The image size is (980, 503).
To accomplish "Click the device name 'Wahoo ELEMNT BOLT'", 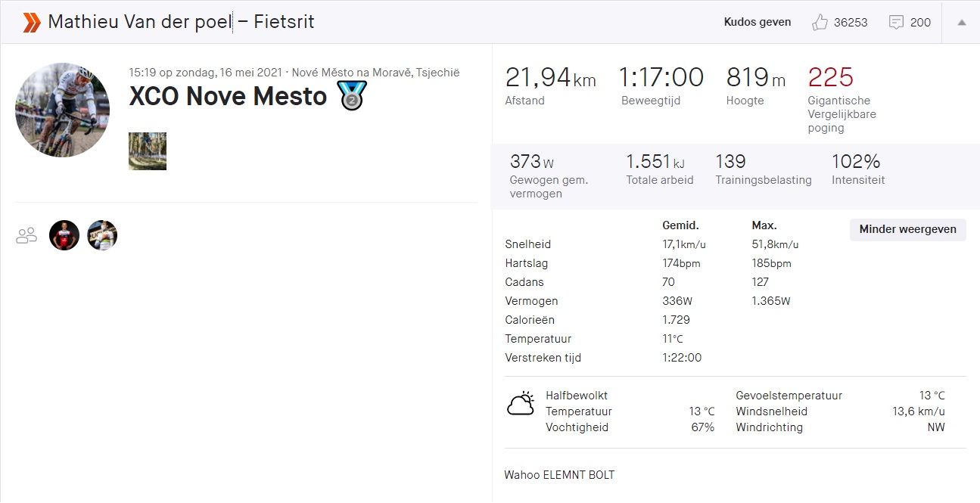I will pos(559,474).
